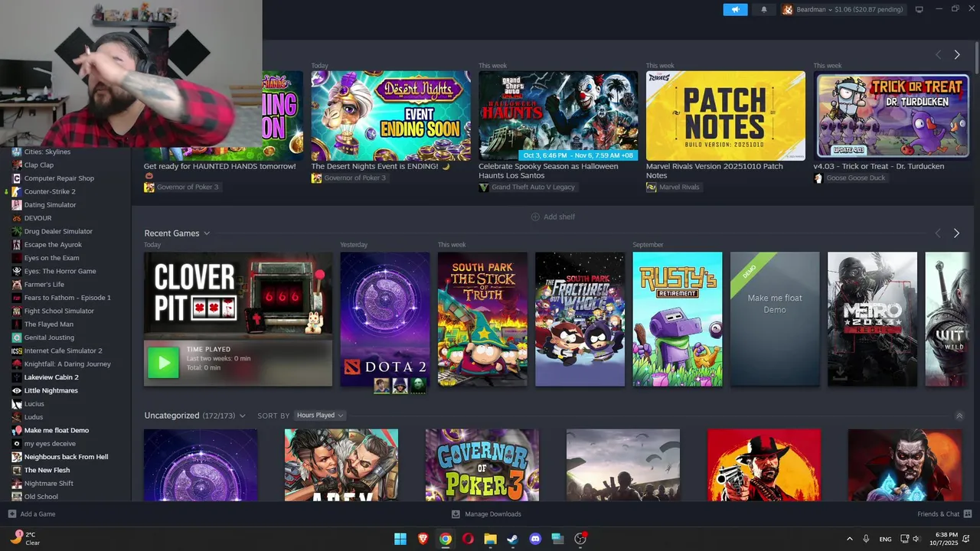The height and width of the screenshot is (551, 980).
Task: Open Hours Played sort dropdown
Action: 320,416
